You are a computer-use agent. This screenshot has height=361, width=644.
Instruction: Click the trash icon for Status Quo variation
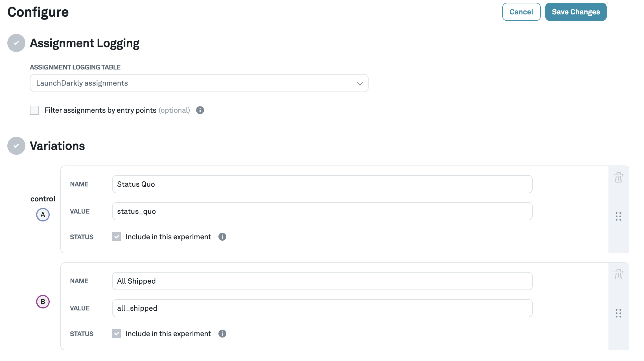point(618,177)
